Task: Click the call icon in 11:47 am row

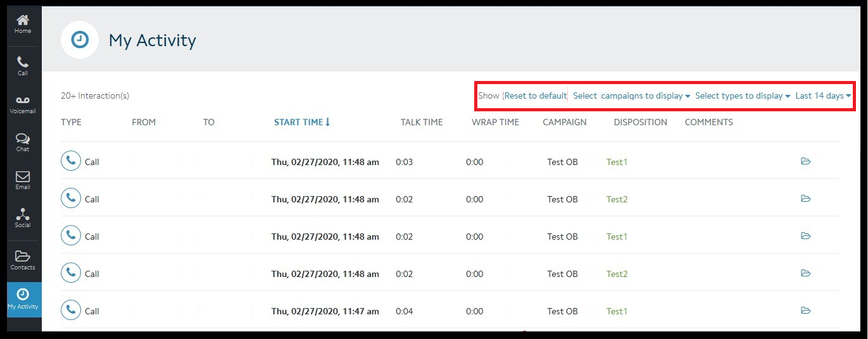Action: [71, 311]
